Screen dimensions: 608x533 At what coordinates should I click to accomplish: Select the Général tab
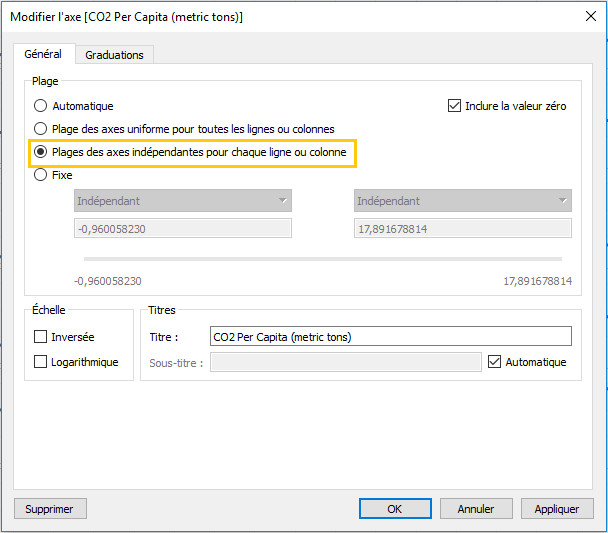click(43, 54)
